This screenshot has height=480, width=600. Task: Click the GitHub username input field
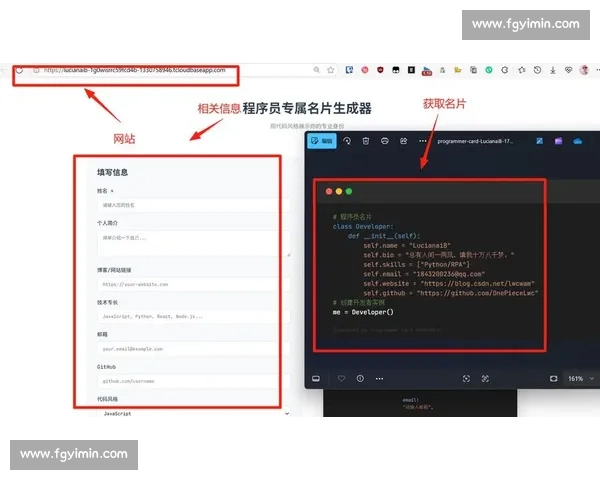193,381
